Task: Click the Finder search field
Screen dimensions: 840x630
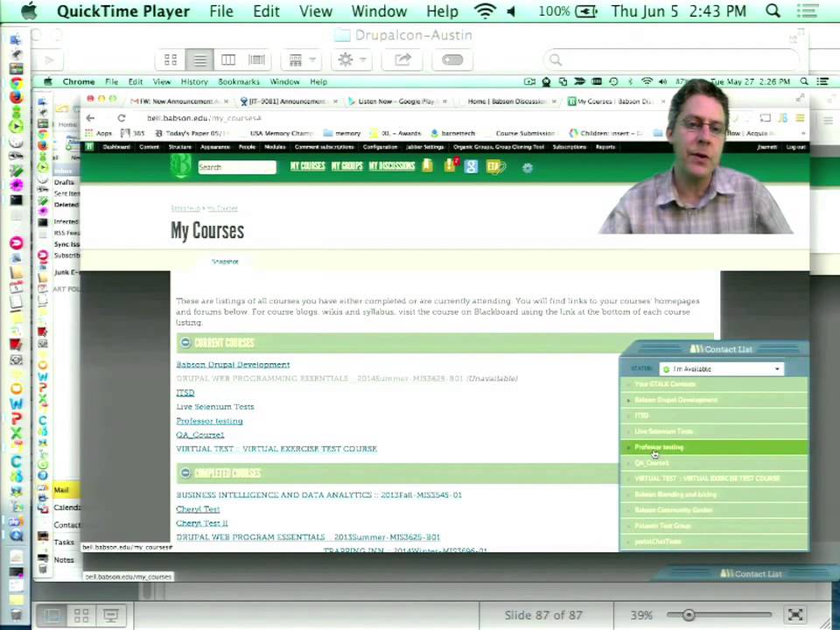Action: (669, 60)
